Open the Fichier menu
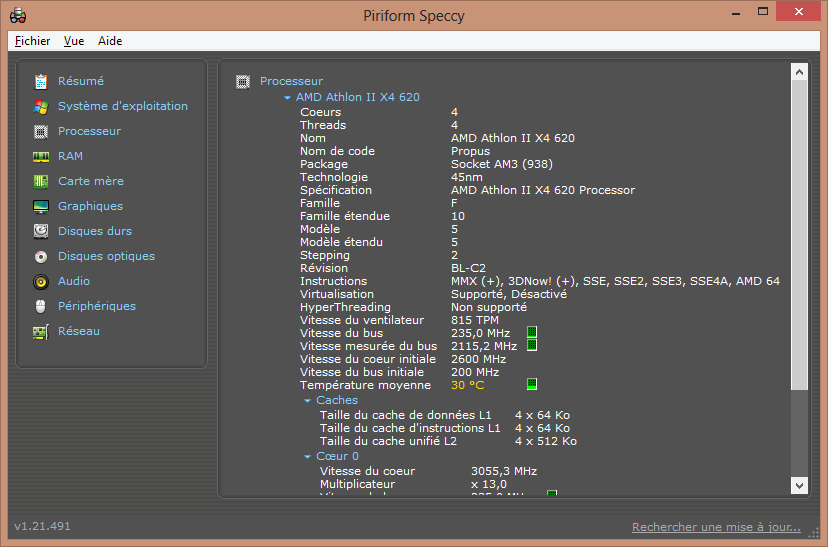The height and width of the screenshot is (547, 828). click(x=32, y=41)
